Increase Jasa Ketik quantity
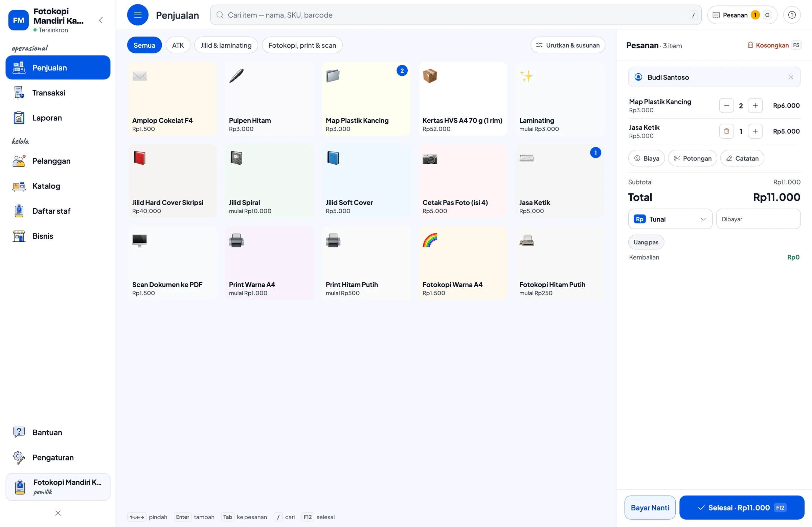The image size is (812, 527). tap(755, 131)
